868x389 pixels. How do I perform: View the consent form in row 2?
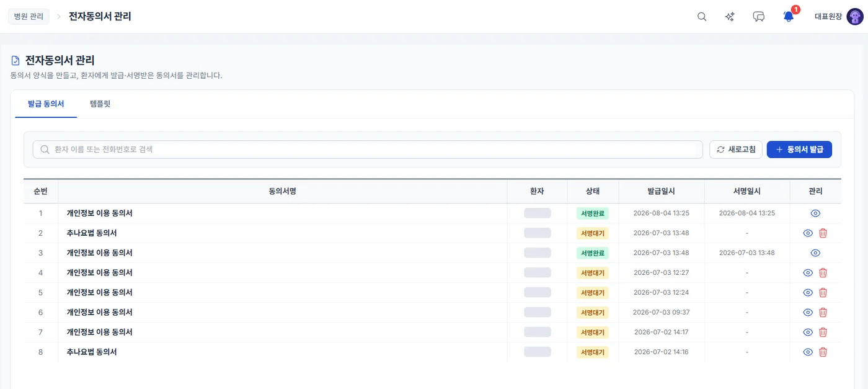coord(808,233)
